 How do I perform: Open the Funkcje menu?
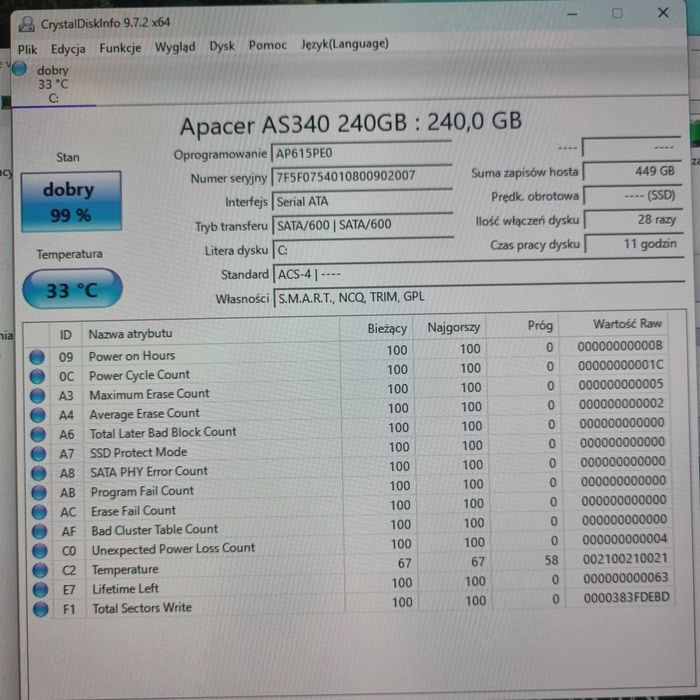pos(120,48)
